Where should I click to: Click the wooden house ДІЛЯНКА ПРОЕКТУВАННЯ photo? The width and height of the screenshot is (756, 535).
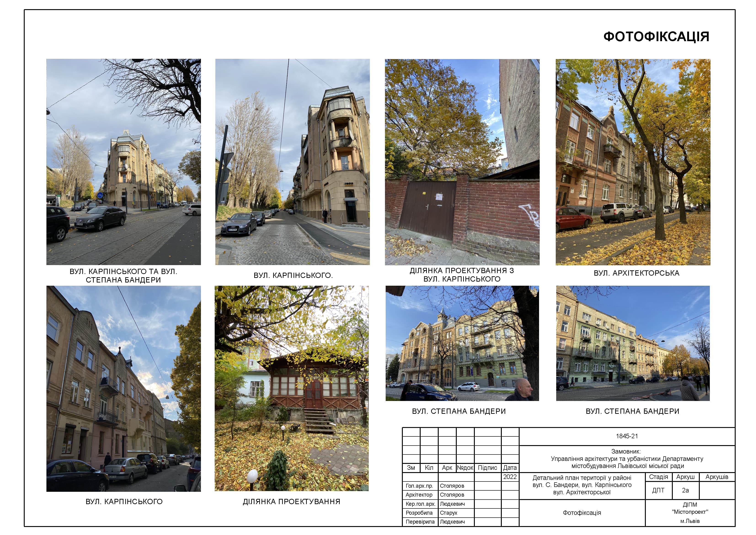point(291,388)
